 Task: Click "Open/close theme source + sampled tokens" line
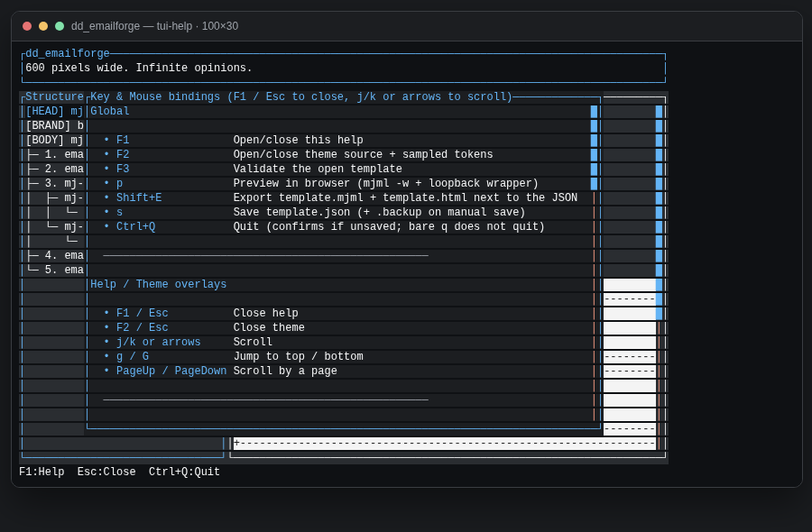tap(363, 155)
